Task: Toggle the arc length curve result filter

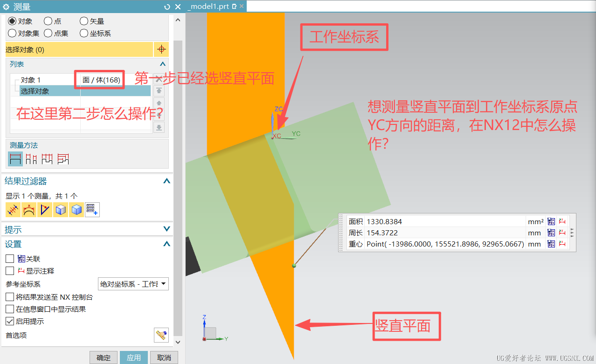Action: (x=29, y=210)
